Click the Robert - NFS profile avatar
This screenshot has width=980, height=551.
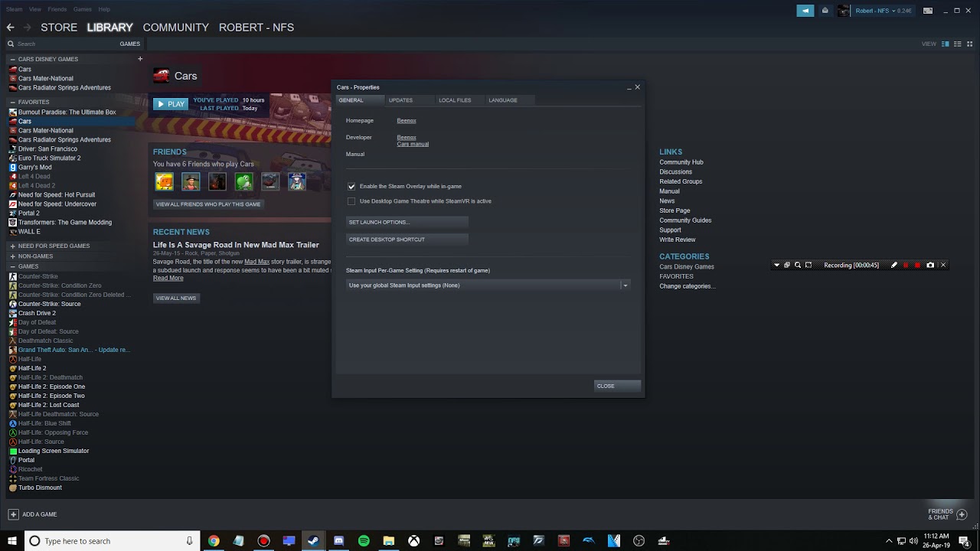coord(844,11)
